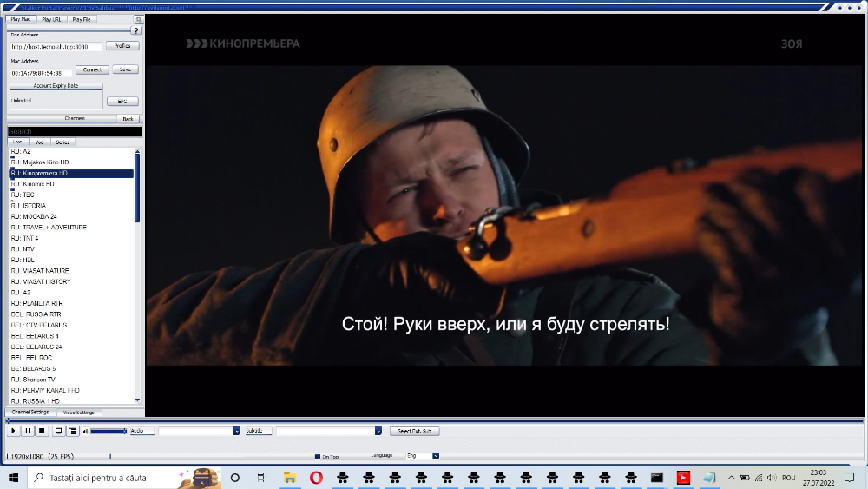Screen dimensions: 868x489
Task: Click the DNS Address input field
Action: [56, 47]
